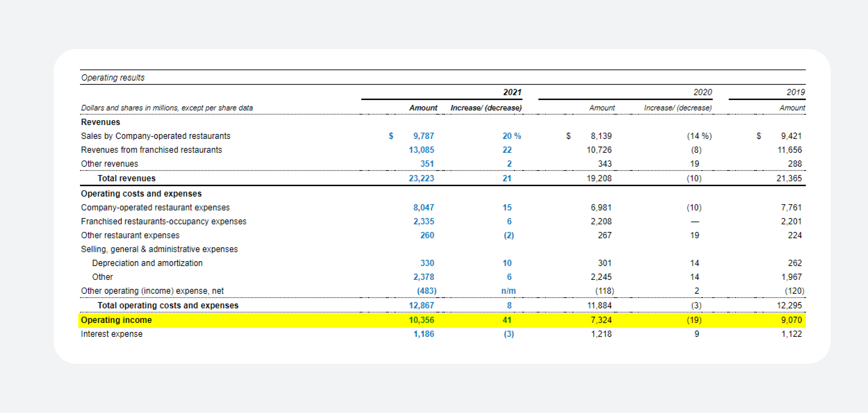The width and height of the screenshot is (868, 413).
Task: Click the 10,356 operating income value
Action: click(422, 320)
